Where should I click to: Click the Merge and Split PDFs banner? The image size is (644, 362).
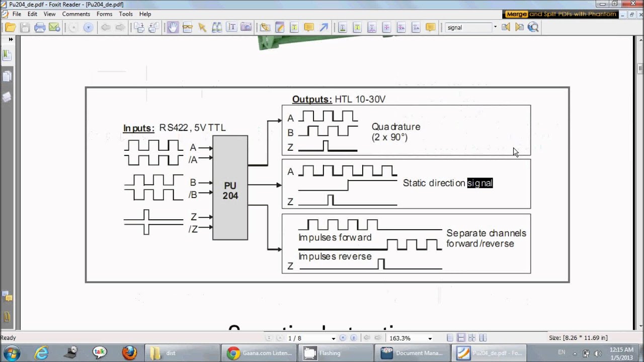coord(561,14)
